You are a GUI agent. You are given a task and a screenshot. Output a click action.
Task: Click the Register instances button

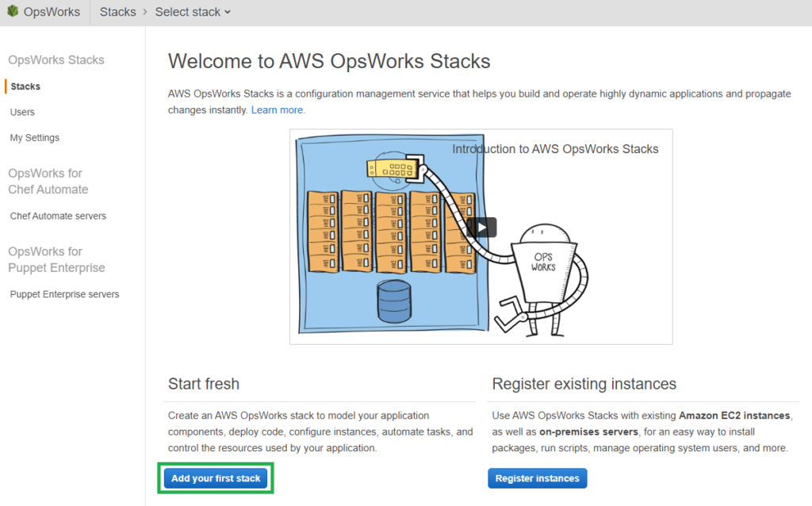[537, 477]
